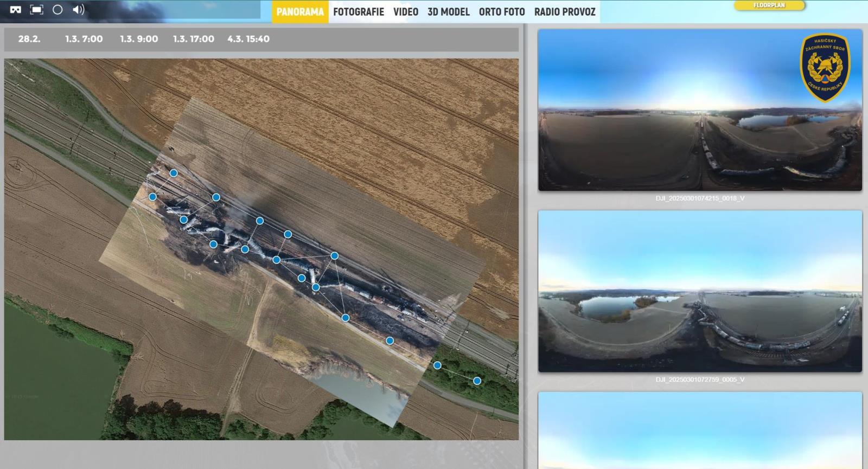Open the VIDEO tab
868x469 pixels.
pyautogui.click(x=406, y=12)
